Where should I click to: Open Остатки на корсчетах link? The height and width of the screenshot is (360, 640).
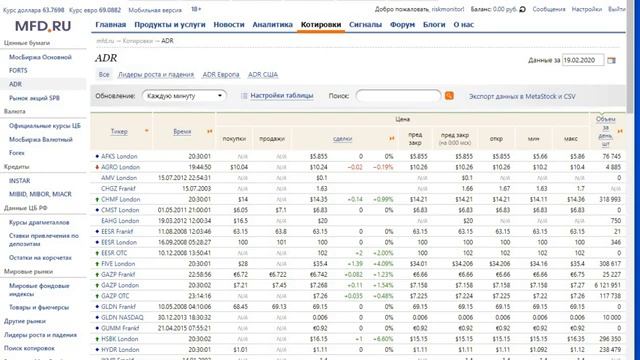point(40,258)
